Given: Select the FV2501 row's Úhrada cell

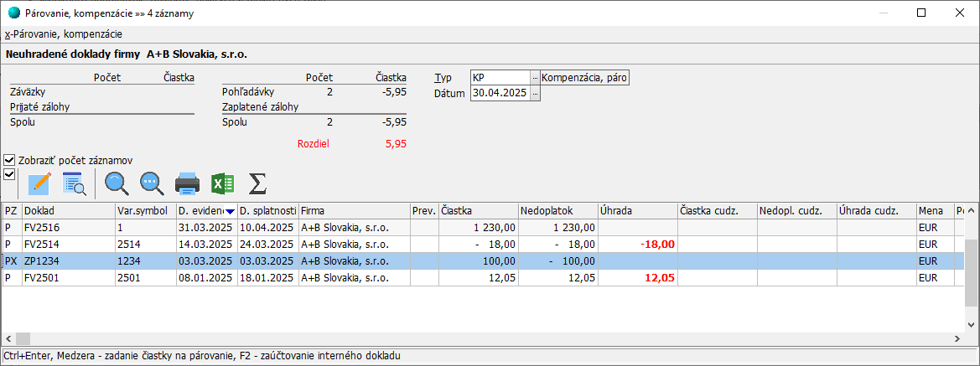Looking at the screenshot, I should 635,277.
